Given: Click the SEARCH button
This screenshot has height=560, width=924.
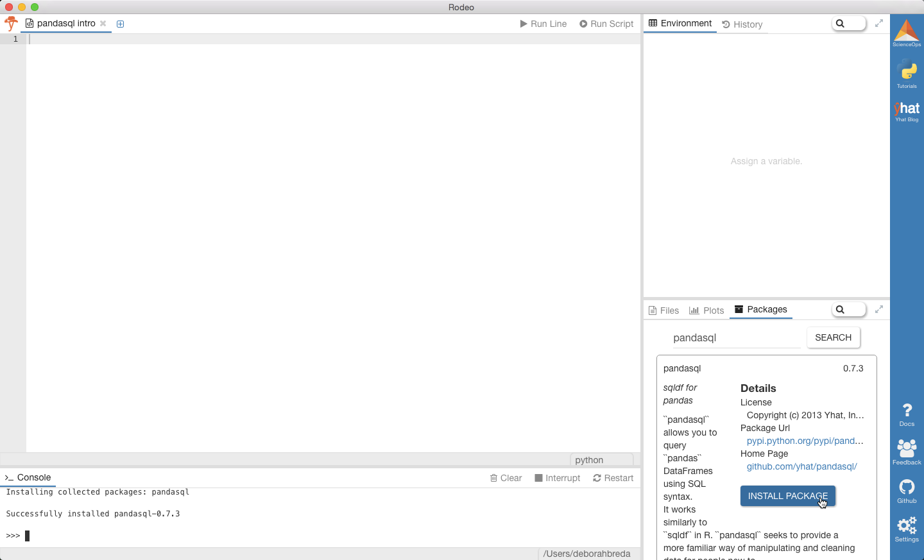Looking at the screenshot, I should [833, 337].
